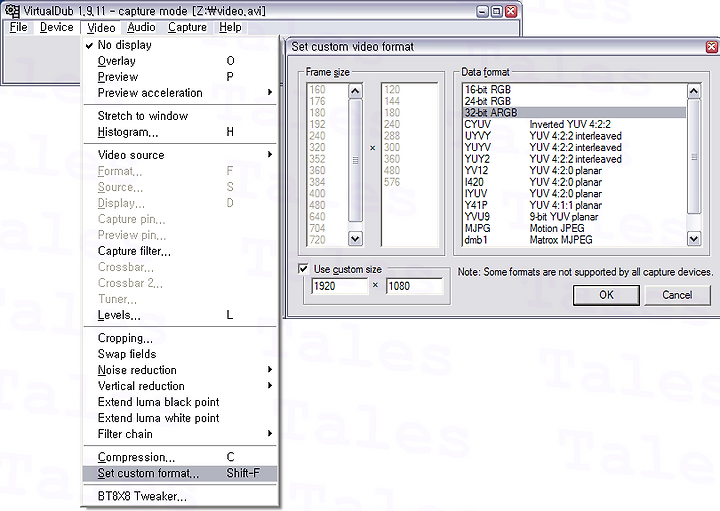
Task: Click the VirtualDub gear icon in title bar
Action: 12,11
